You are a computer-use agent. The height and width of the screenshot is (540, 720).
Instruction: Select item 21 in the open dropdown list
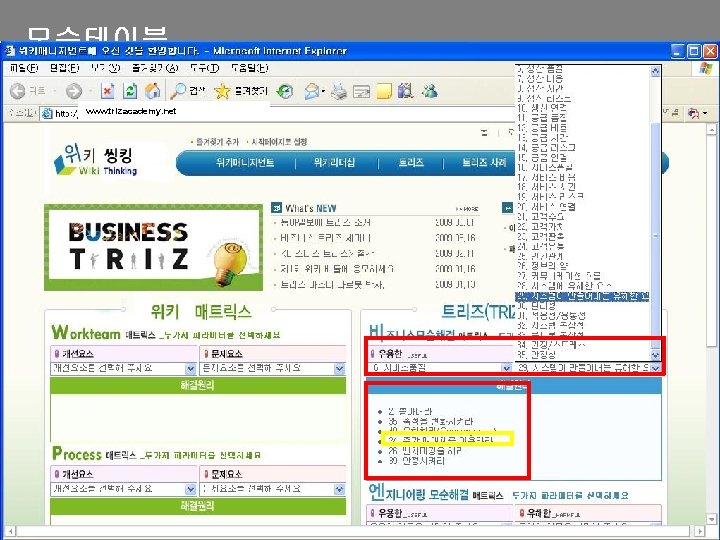[583, 216]
